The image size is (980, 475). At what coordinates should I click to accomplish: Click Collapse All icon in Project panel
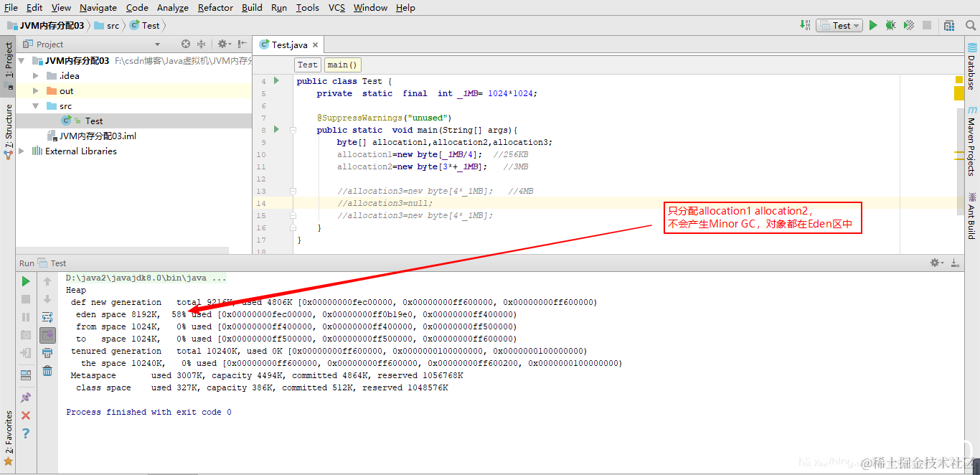click(x=202, y=44)
